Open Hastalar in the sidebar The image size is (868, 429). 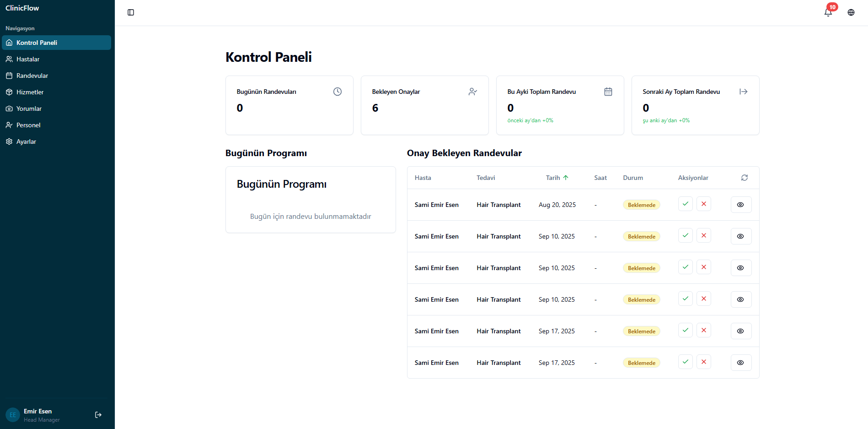pyautogui.click(x=28, y=59)
